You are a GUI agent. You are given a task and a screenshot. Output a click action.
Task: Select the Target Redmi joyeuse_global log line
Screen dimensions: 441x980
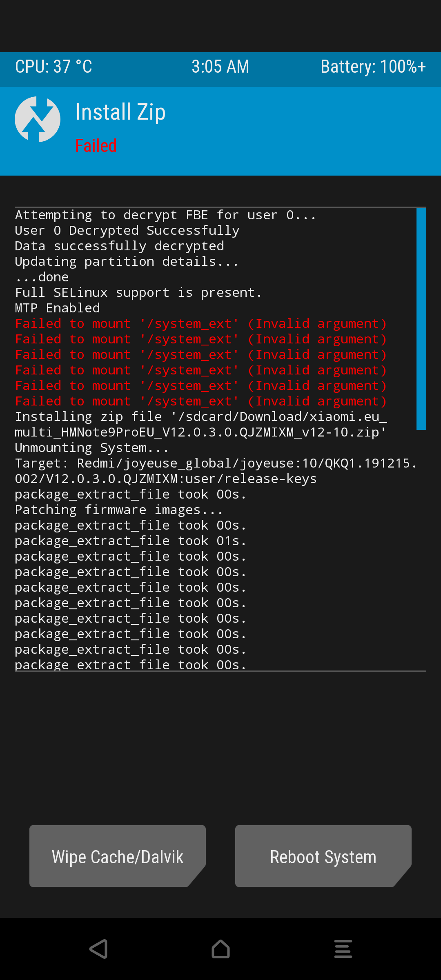[x=216, y=471]
